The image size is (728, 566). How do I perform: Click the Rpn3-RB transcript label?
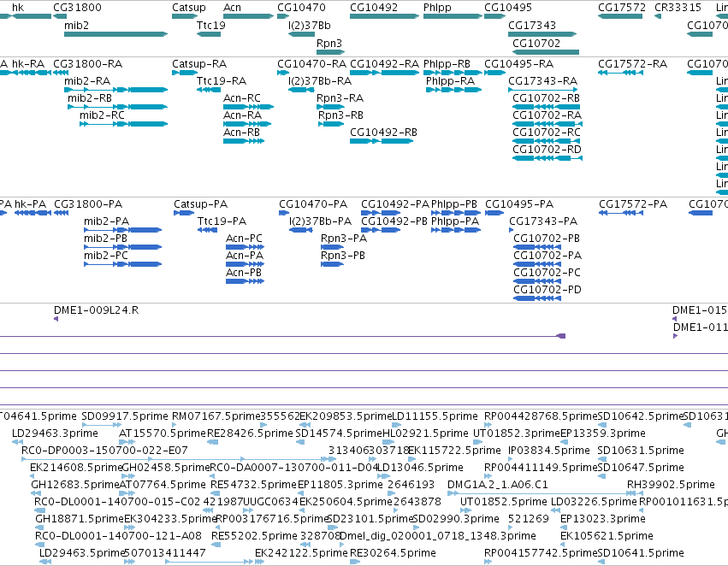[x=340, y=115]
